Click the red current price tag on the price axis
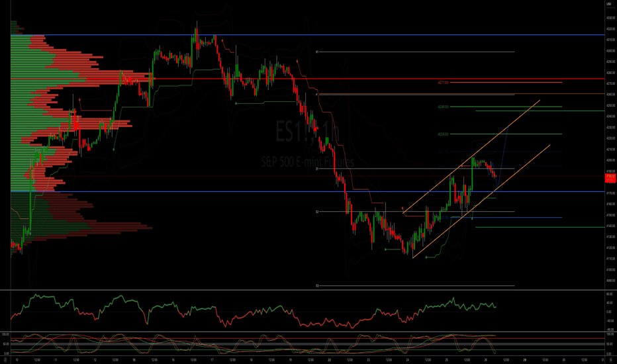The image size is (617, 364). coord(610,178)
